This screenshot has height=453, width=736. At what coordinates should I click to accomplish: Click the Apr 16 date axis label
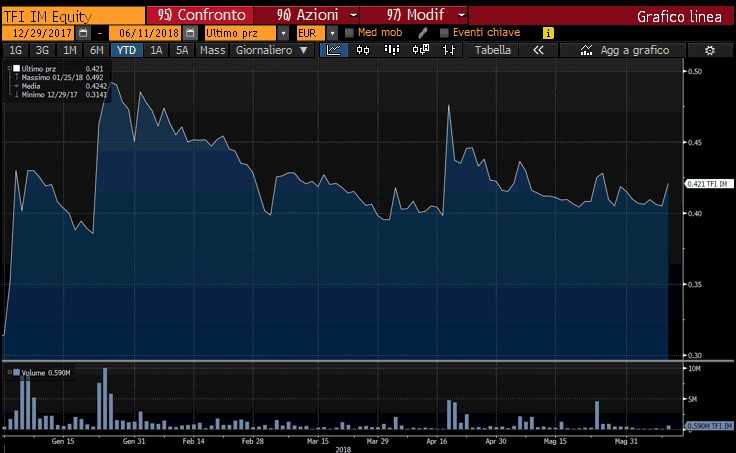[x=437, y=441]
